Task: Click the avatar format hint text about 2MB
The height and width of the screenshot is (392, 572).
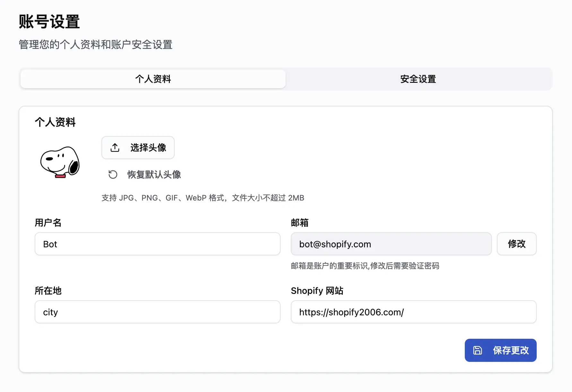Action: (202, 198)
